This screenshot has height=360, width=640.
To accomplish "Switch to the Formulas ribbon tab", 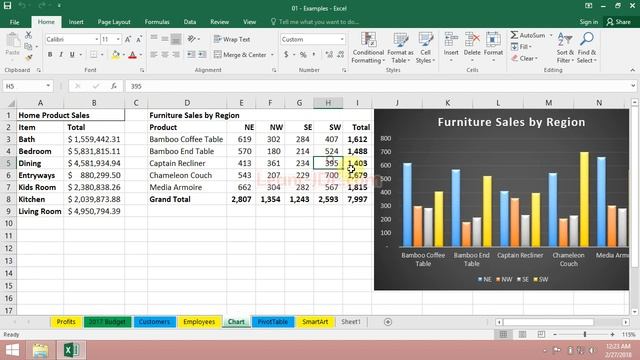I will tap(157, 22).
